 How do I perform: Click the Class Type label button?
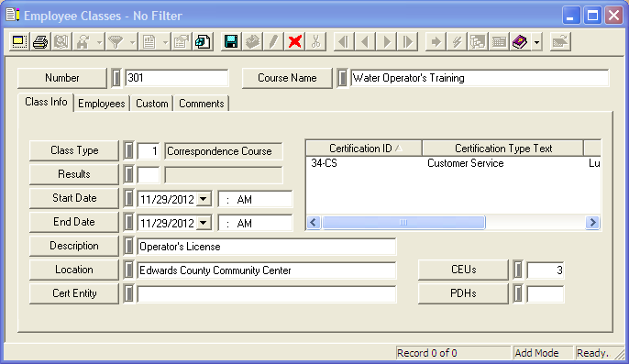point(74,150)
